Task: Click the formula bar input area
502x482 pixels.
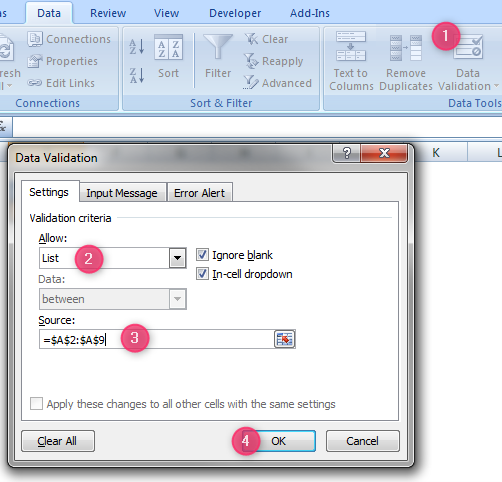Action: pos(257,127)
